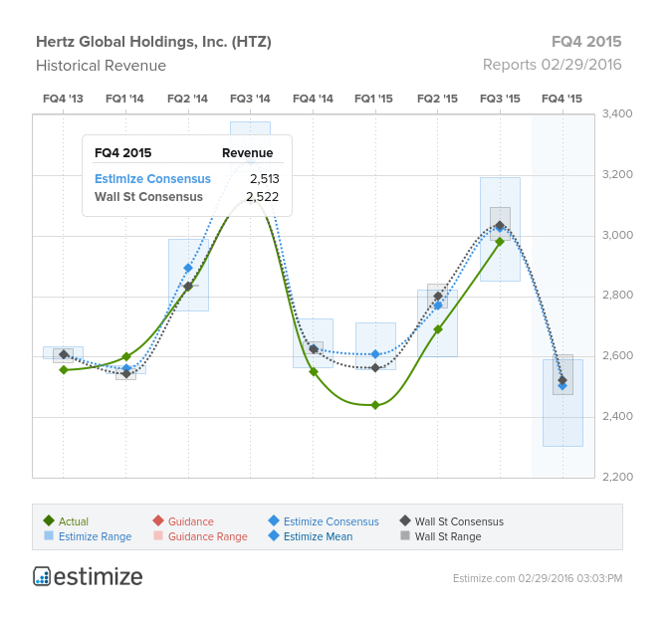672x617 pixels.
Task: Click the Guidance Range pink square swatch
Action: [158, 535]
